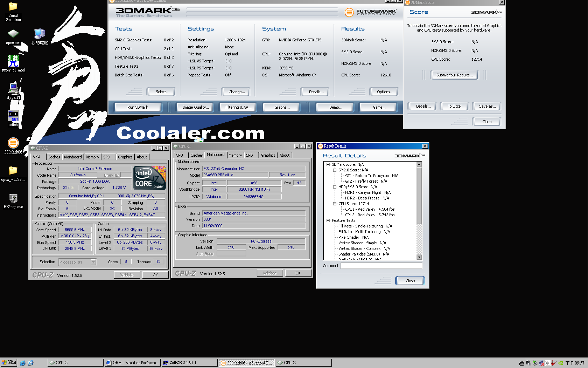Click the Internet Explorer quick launch icon
Screen dimensions: 588x368
point(23,363)
